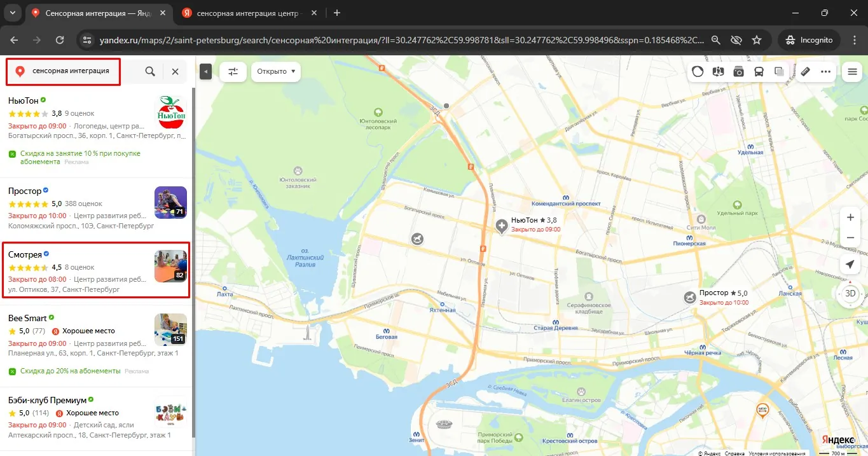
Task: Reload the current page
Action: [x=60, y=39]
